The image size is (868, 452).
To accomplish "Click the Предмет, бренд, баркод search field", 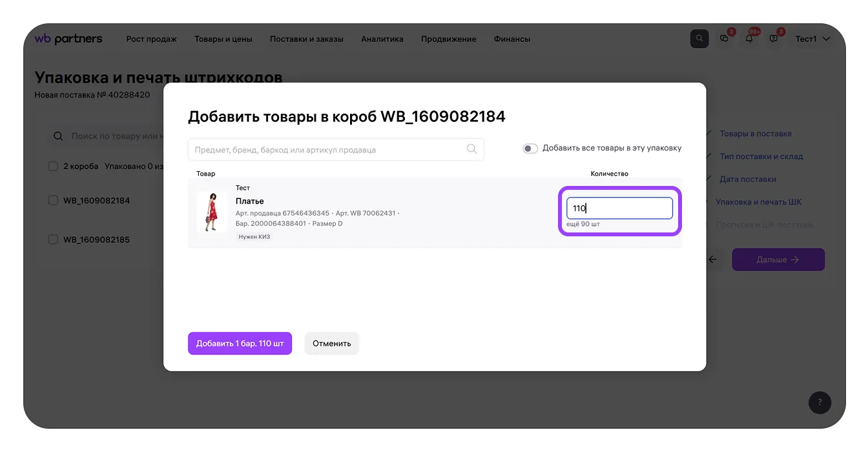I will click(336, 149).
